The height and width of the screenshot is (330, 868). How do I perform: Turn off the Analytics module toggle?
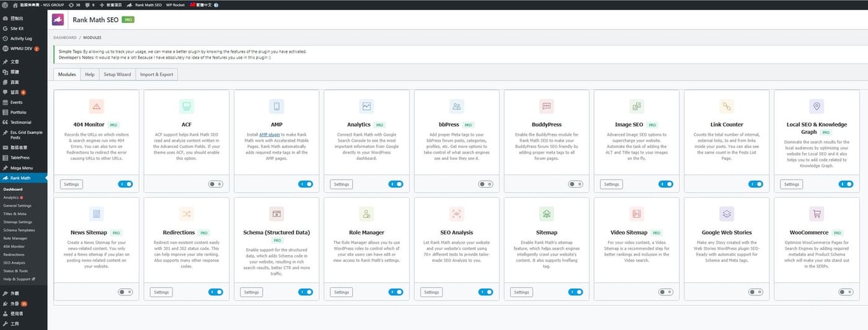(395, 184)
